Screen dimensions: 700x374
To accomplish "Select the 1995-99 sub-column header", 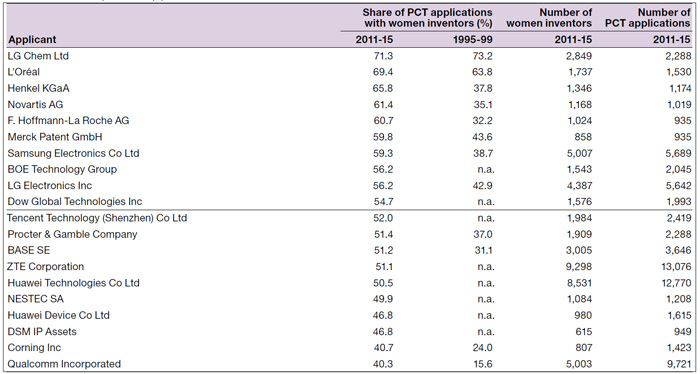I will click(x=473, y=40).
